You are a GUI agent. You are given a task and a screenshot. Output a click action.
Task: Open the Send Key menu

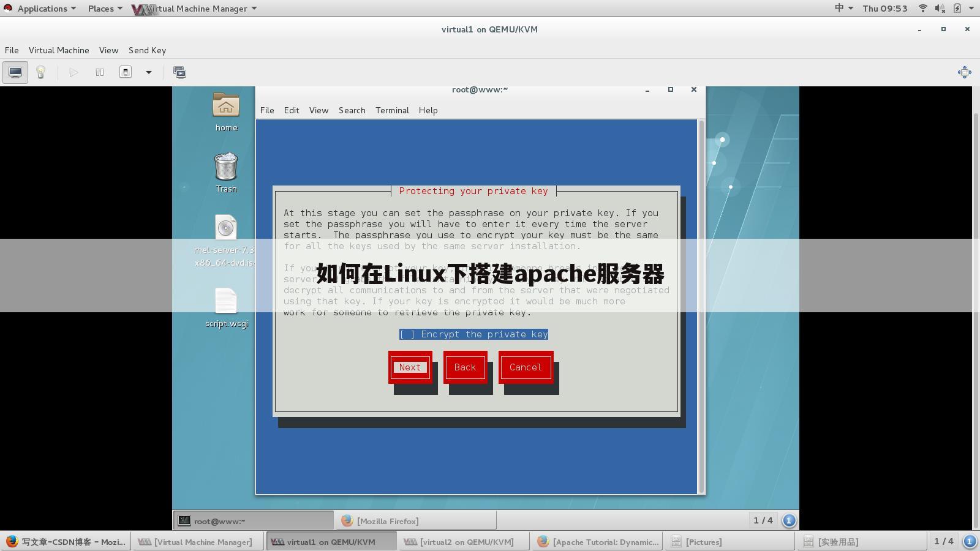147,50
